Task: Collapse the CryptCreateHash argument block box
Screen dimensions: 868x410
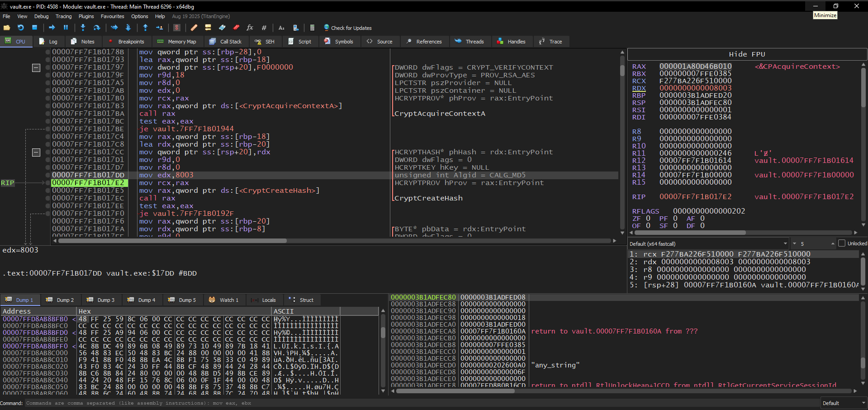Action: [x=36, y=153]
